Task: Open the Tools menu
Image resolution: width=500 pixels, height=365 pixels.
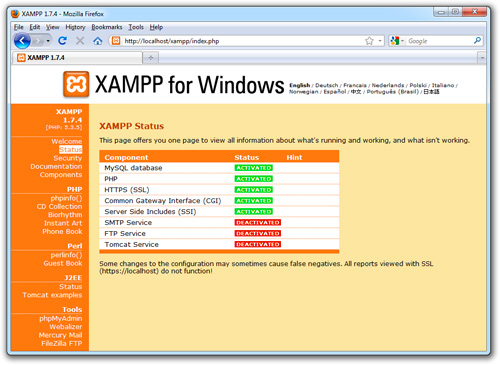Action: 136,27
